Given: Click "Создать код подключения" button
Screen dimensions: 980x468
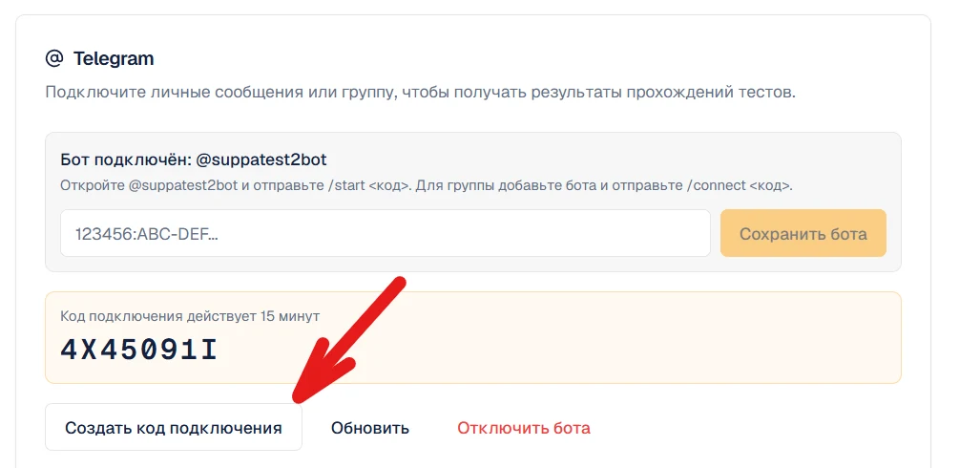Looking at the screenshot, I should [174, 427].
